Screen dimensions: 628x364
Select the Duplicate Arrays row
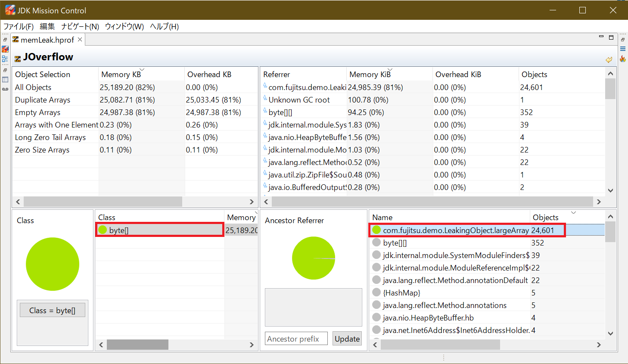[43, 100]
